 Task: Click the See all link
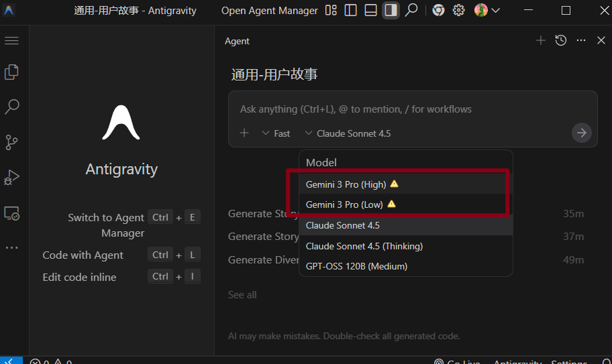click(x=242, y=295)
